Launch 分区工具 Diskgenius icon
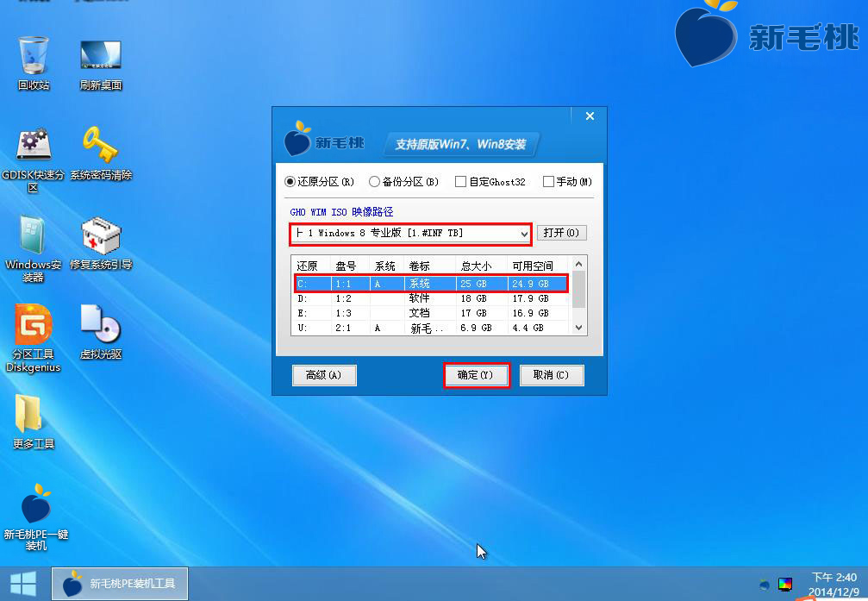This screenshot has width=868, height=601. click(x=34, y=338)
